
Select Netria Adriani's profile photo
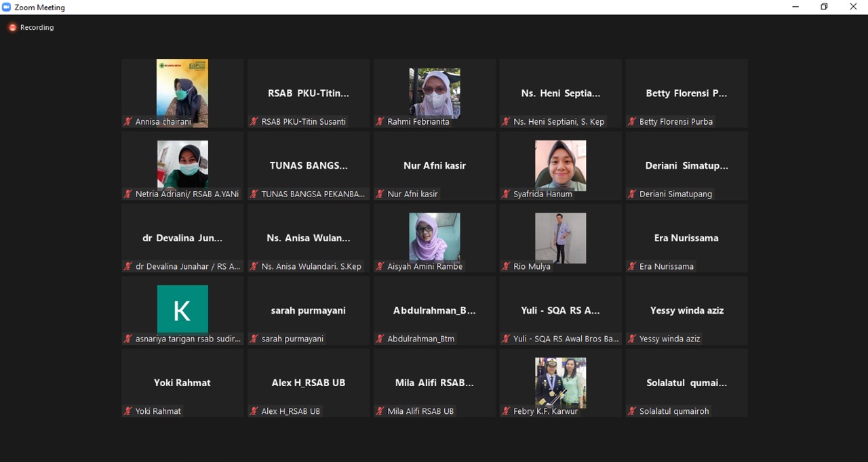pos(182,165)
